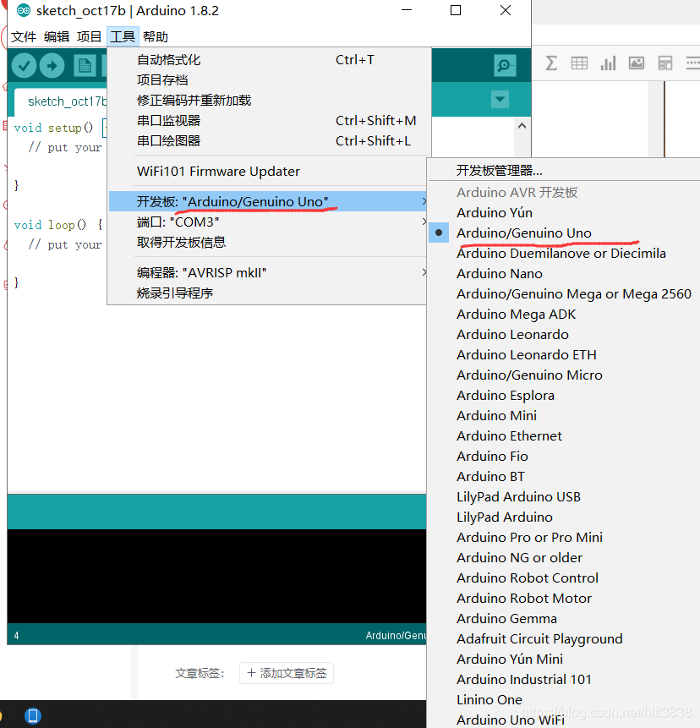Click the New sketch file icon

point(85,65)
